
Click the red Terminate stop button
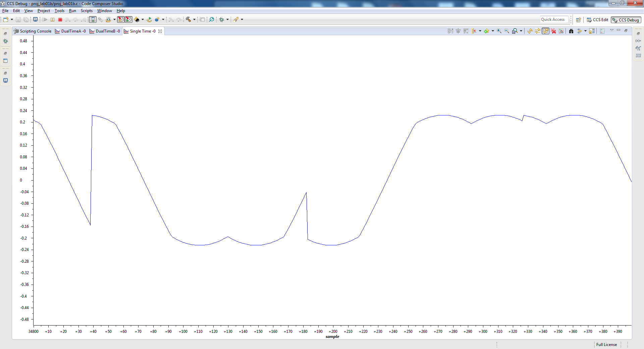click(x=60, y=19)
